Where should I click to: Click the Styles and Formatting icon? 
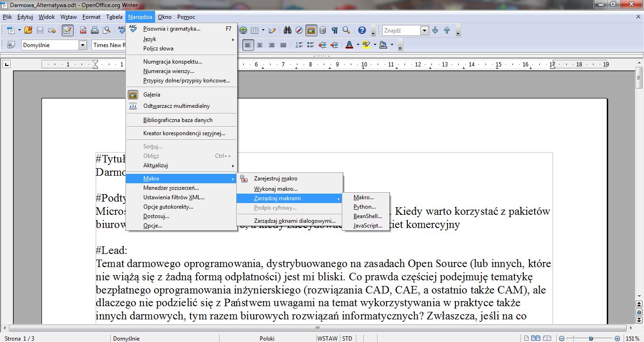pyautogui.click(x=11, y=45)
